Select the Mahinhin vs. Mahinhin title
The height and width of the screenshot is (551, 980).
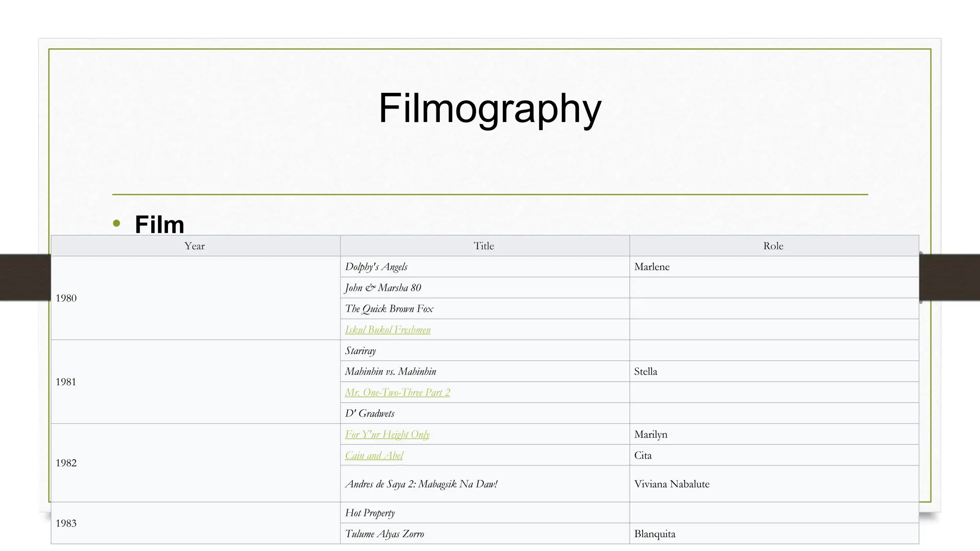click(390, 372)
